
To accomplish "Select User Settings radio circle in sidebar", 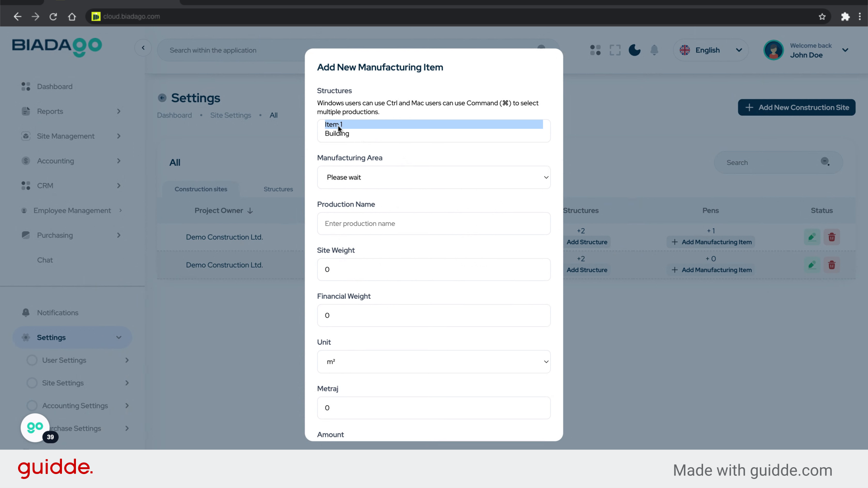I will click(x=32, y=360).
